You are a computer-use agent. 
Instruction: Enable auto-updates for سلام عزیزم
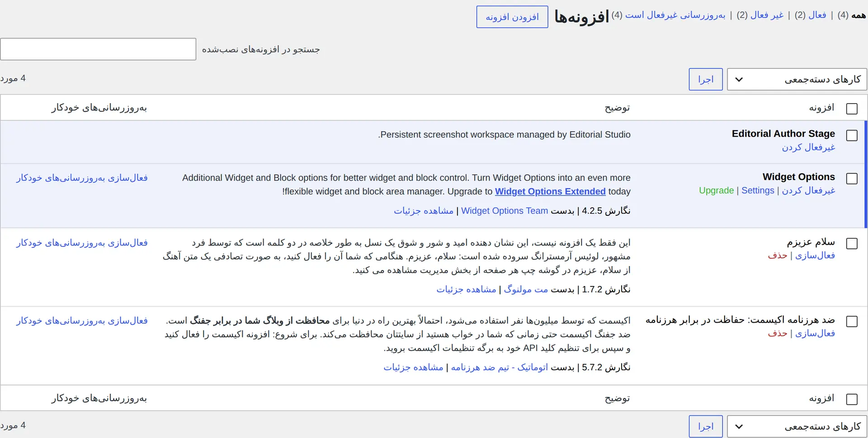(x=82, y=243)
